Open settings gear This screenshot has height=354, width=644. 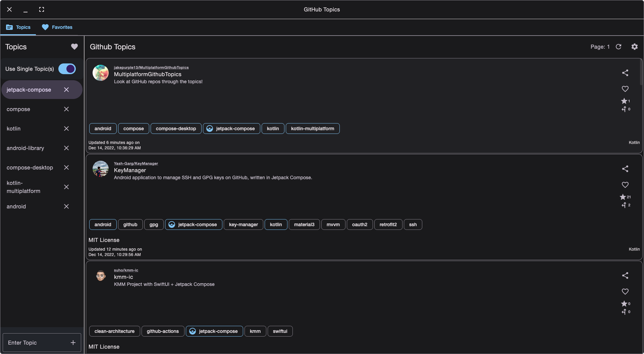pos(635,47)
